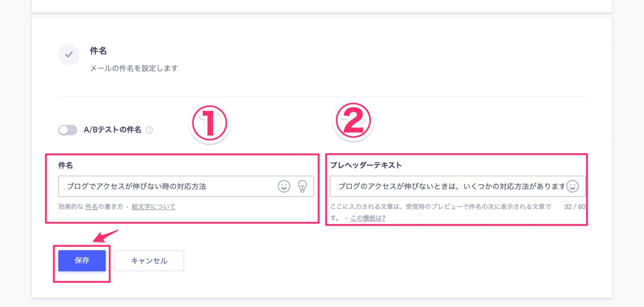The height and width of the screenshot is (307, 644).
Task: Click the checkmark circle next to 件名 heading
Action: [x=69, y=54]
